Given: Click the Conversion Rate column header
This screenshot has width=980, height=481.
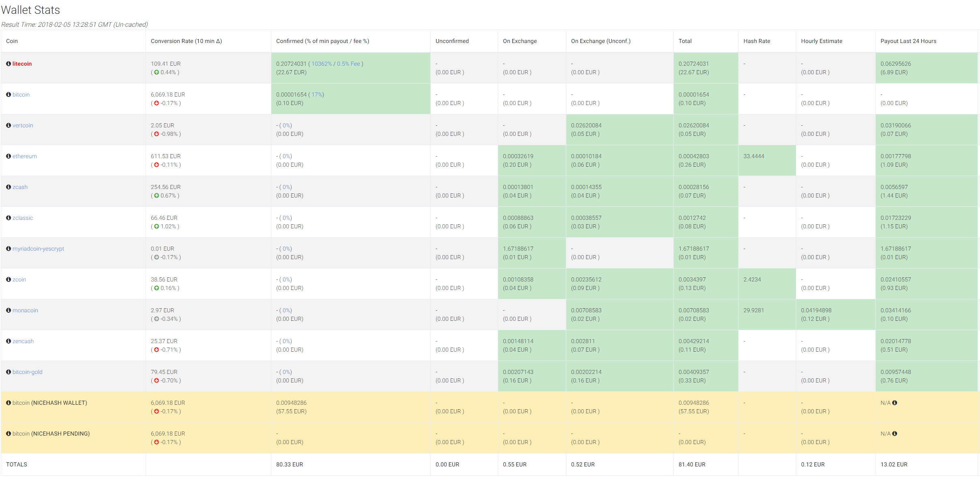Looking at the screenshot, I should pos(186,41).
